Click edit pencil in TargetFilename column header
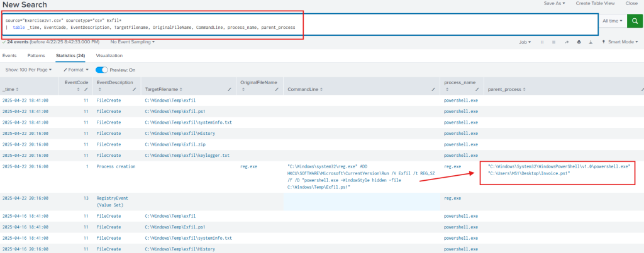The image size is (644, 253). pyautogui.click(x=230, y=90)
